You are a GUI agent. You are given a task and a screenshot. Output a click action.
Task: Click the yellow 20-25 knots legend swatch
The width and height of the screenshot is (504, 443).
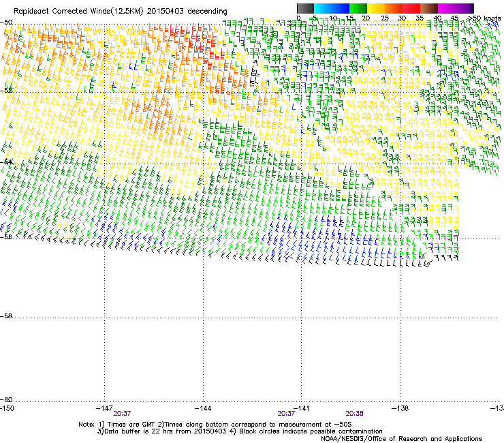tap(376, 8)
